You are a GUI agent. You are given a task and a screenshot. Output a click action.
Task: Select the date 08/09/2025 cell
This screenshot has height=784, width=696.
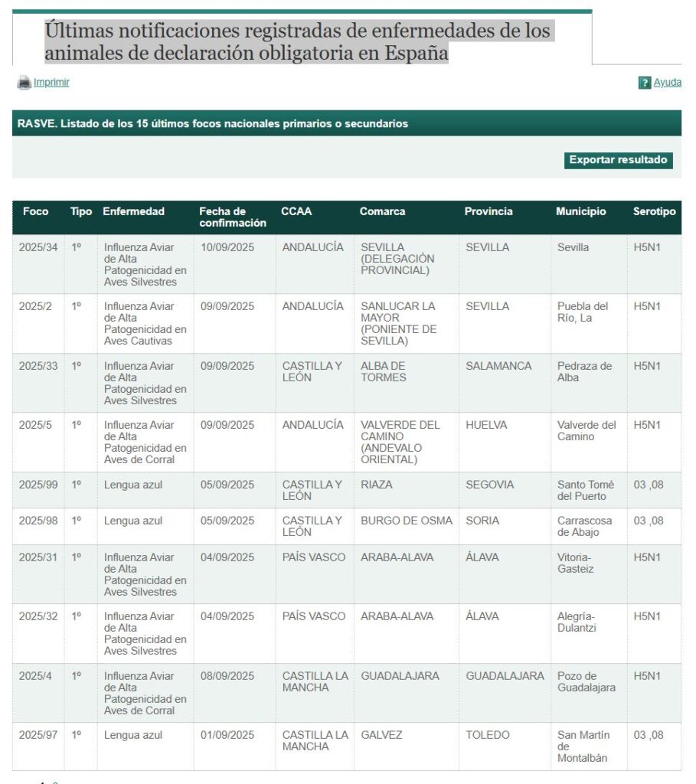click(x=227, y=676)
